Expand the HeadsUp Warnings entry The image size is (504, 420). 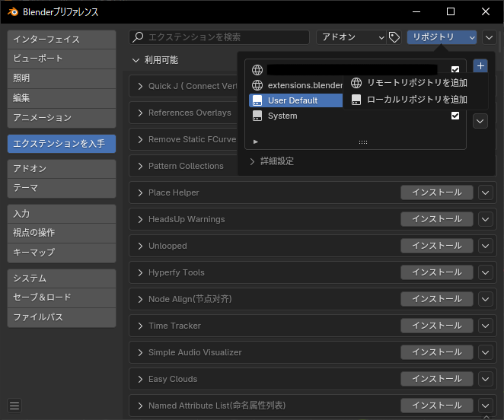140,219
